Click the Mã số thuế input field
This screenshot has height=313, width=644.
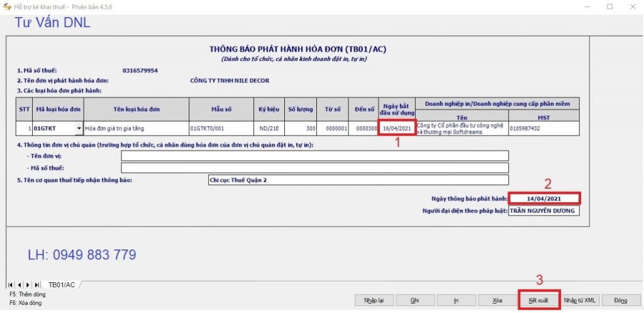coord(314,168)
